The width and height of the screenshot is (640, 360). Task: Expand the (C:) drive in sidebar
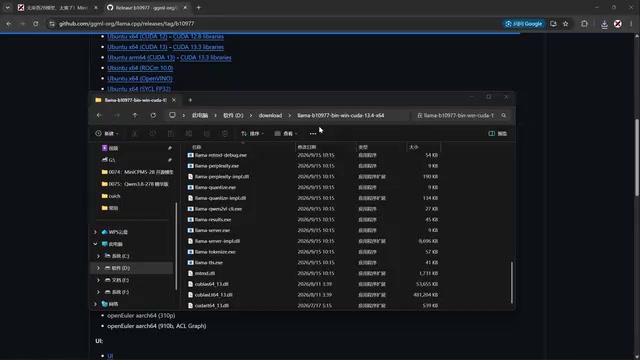[98, 256]
